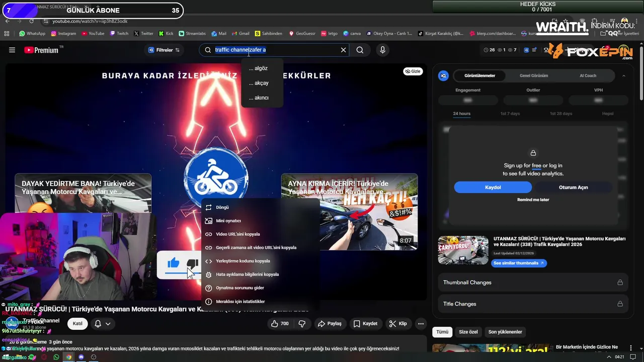644x362 pixels.
Task: Click the blue Kaydol sign-up button
Action: (x=493, y=187)
